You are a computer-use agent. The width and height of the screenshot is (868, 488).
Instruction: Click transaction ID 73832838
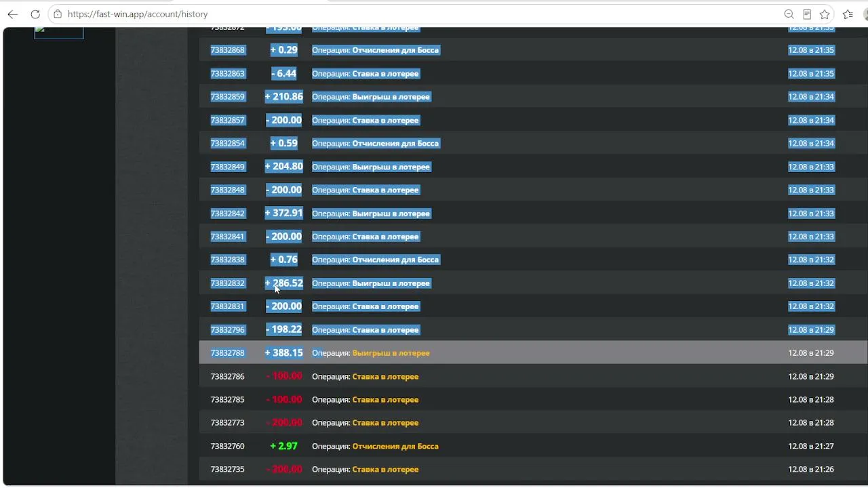click(228, 260)
